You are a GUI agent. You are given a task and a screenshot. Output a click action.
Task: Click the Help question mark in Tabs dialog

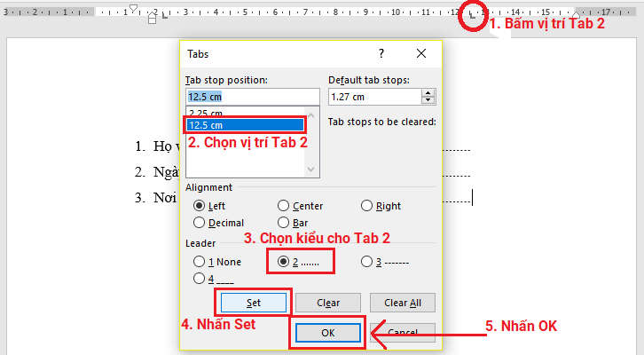tap(381, 53)
